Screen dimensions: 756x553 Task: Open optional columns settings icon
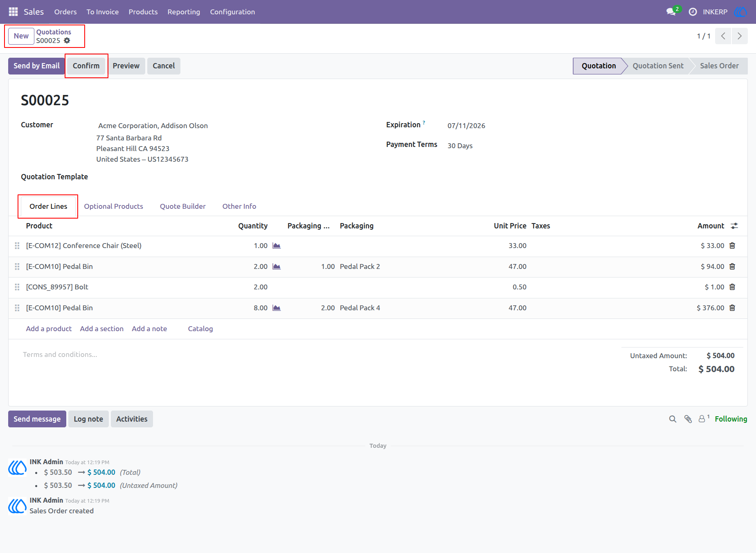point(735,226)
